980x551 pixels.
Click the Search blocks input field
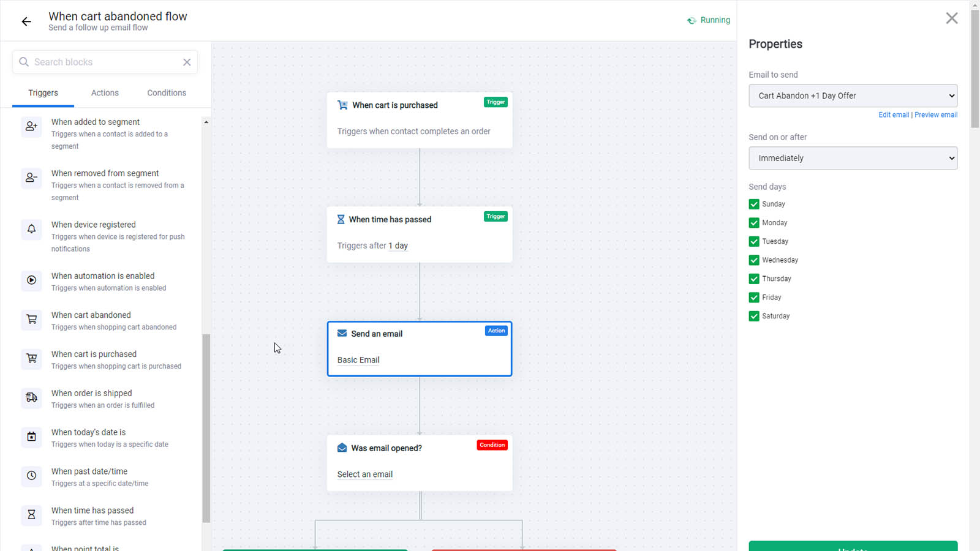click(x=105, y=62)
